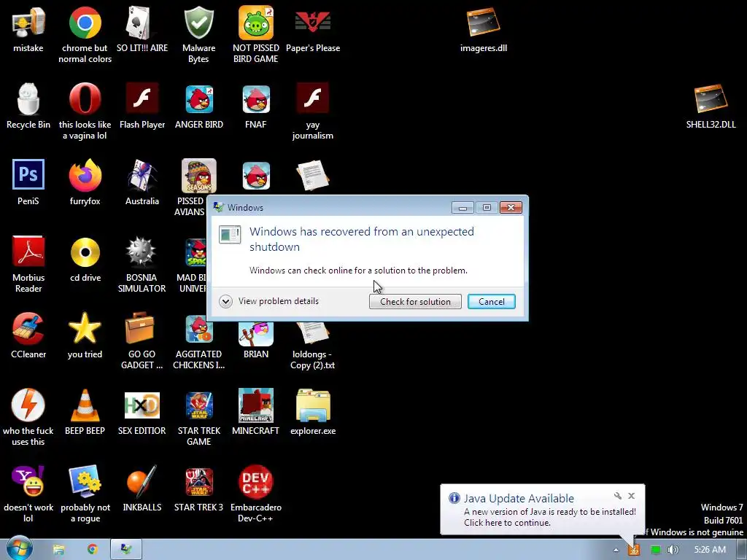747x560 pixels.
Task: Minimize the Windows recovery dialog
Action: point(462,208)
